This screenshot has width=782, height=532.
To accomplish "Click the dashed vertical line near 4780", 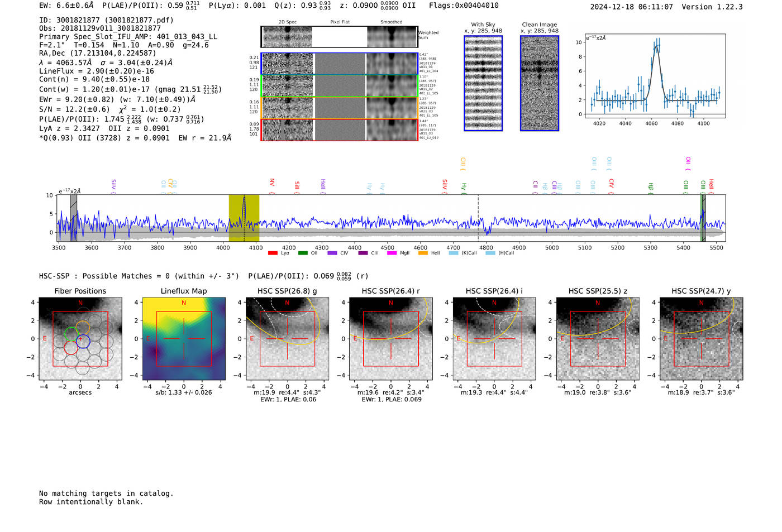I will click(x=478, y=218).
